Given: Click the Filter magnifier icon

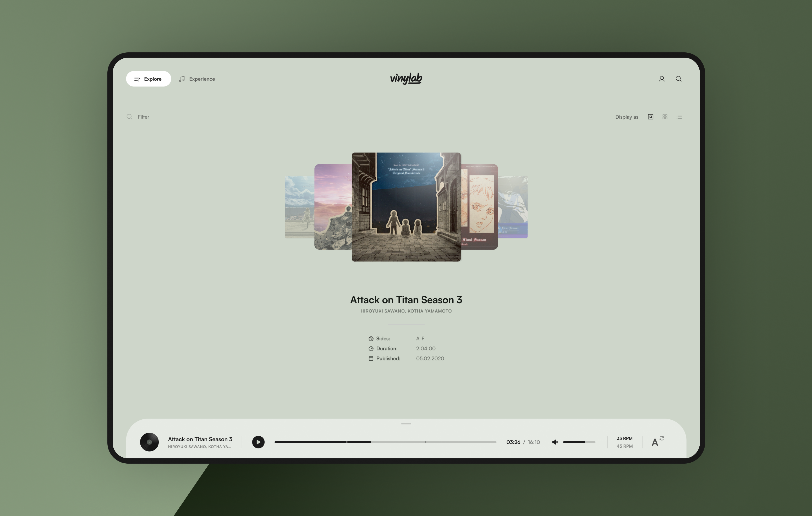Looking at the screenshot, I should point(129,117).
